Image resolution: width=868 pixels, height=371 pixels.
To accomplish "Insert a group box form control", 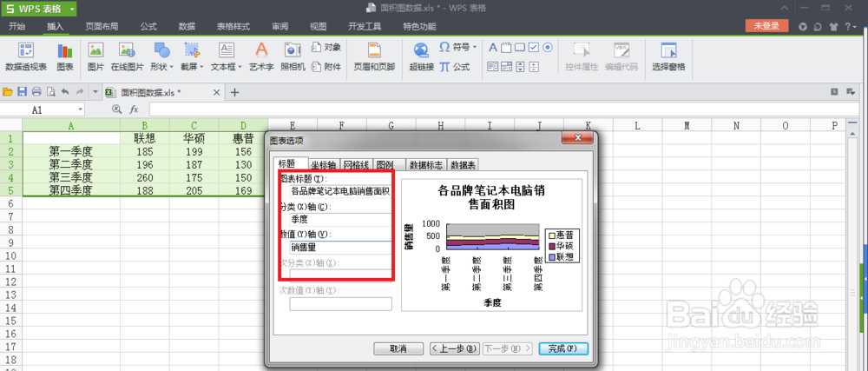I will point(506,48).
